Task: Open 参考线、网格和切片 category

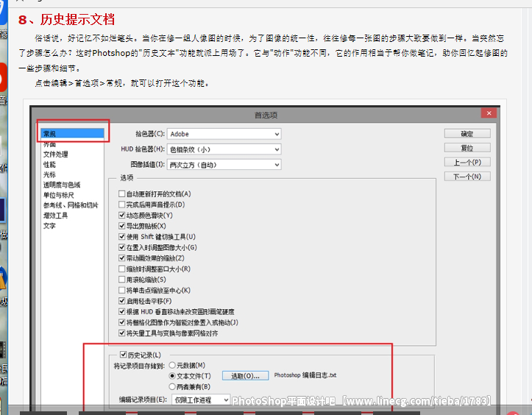Action: coord(71,205)
